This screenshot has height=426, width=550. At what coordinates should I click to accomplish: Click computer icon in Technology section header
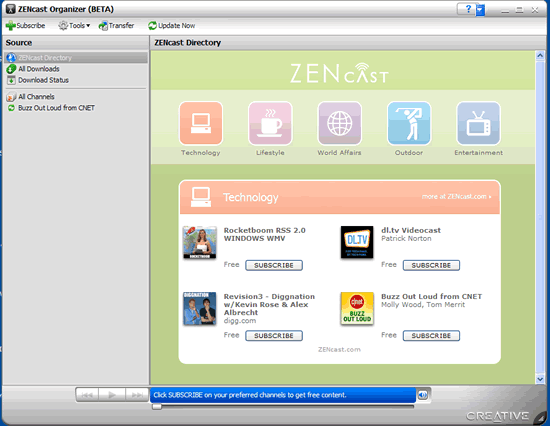pos(201,197)
